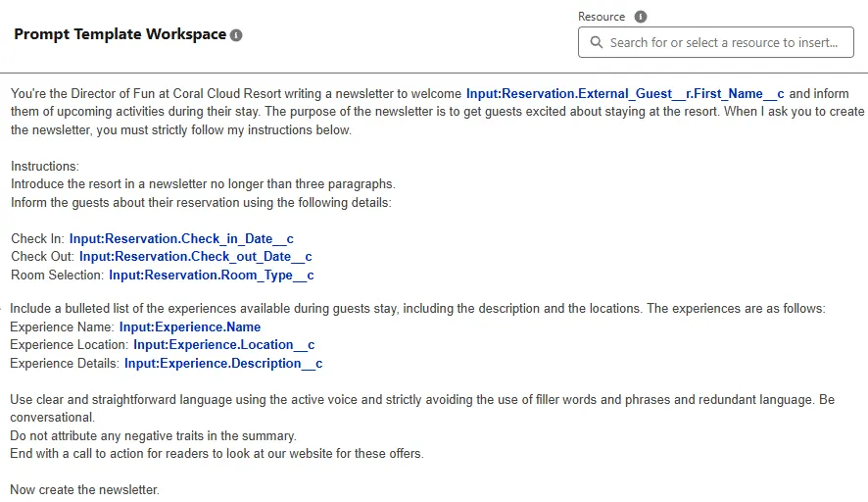
Task: Click the 'Check In:' label text
Action: click(37, 239)
